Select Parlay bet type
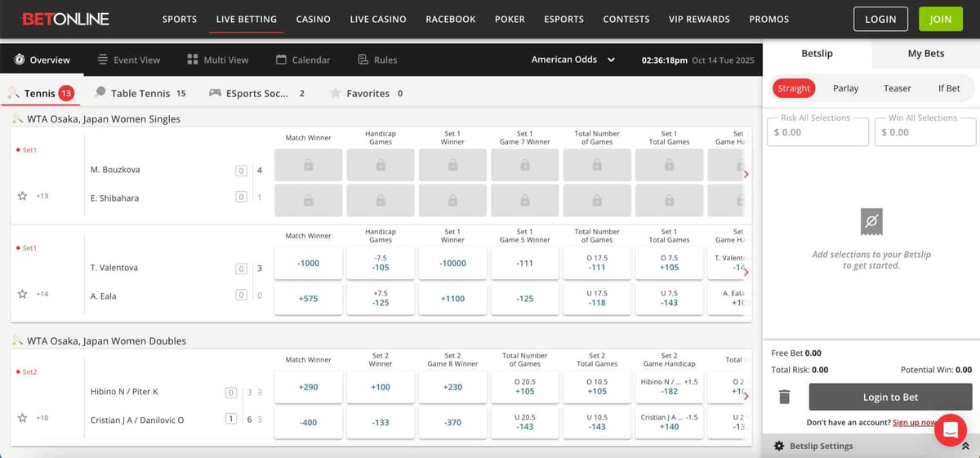The height and width of the screenshot is (458, 980). pyautogui.click(x=845, y=88)
